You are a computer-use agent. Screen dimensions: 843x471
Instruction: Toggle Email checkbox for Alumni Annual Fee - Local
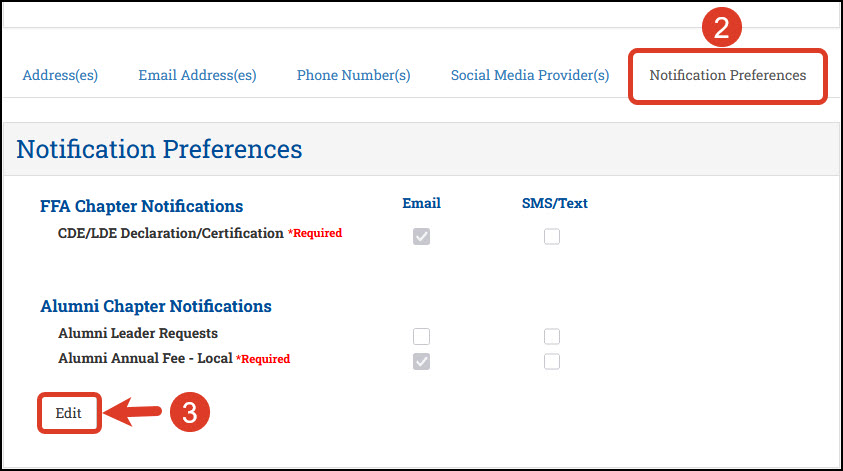pyautogui.click(x=422, y=361)
